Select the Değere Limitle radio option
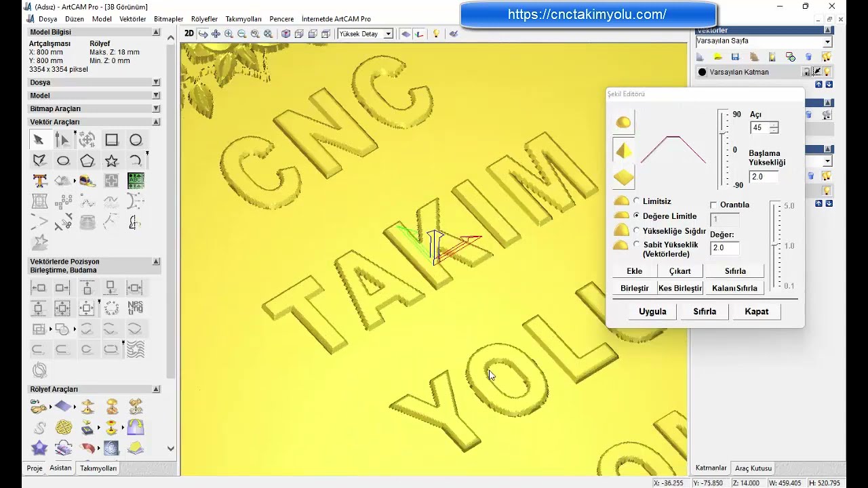868x488 pixels. click(x=636, y=216)
